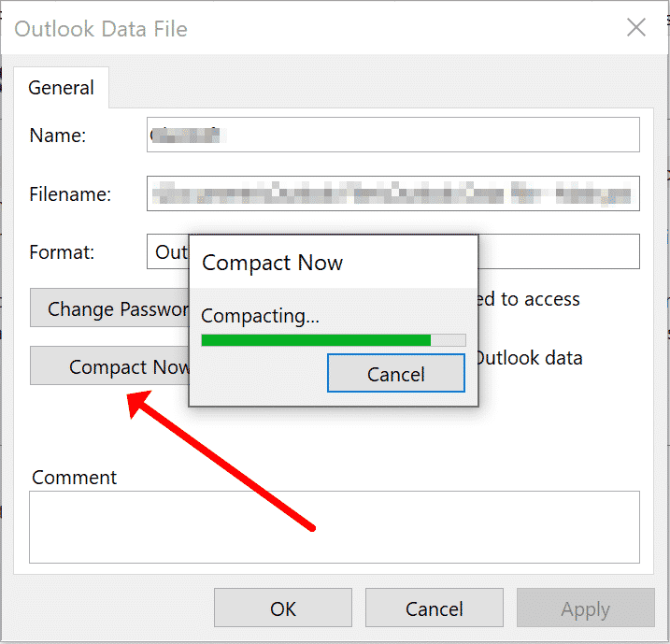Image resolution: width=670 pixels, height=644 pixels.
Task: Click the grayed Apply button
Action: (585, 608)
